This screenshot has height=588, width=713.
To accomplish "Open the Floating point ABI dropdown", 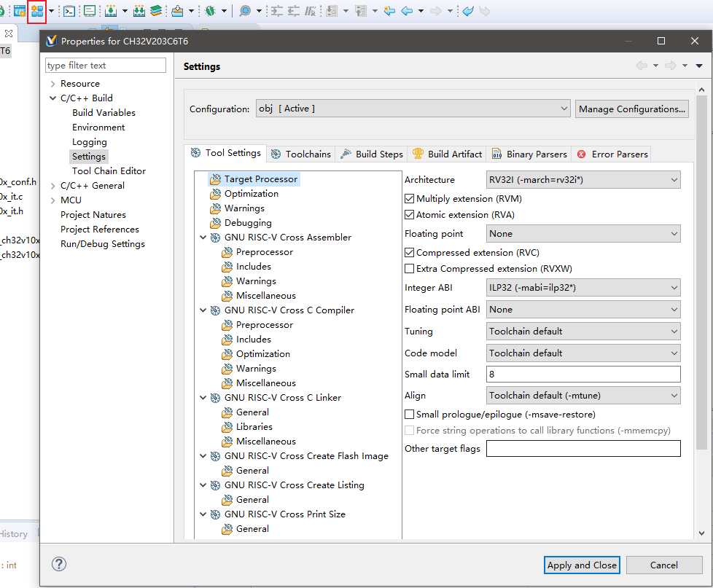I will click(583, 310).
